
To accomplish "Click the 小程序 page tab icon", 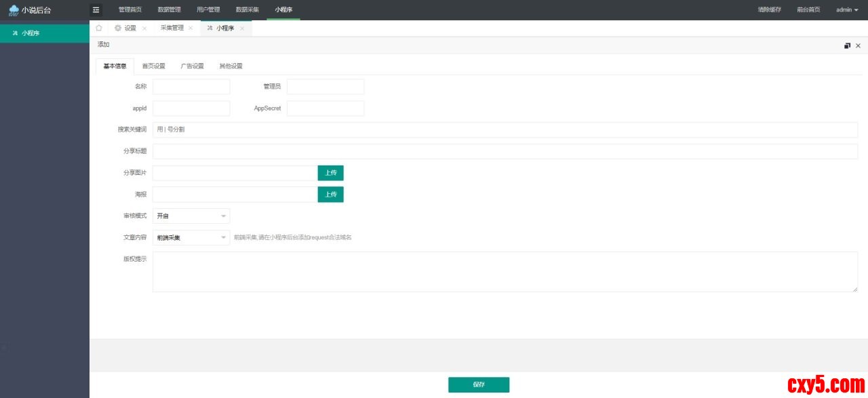I will click(x=210, y=28).
